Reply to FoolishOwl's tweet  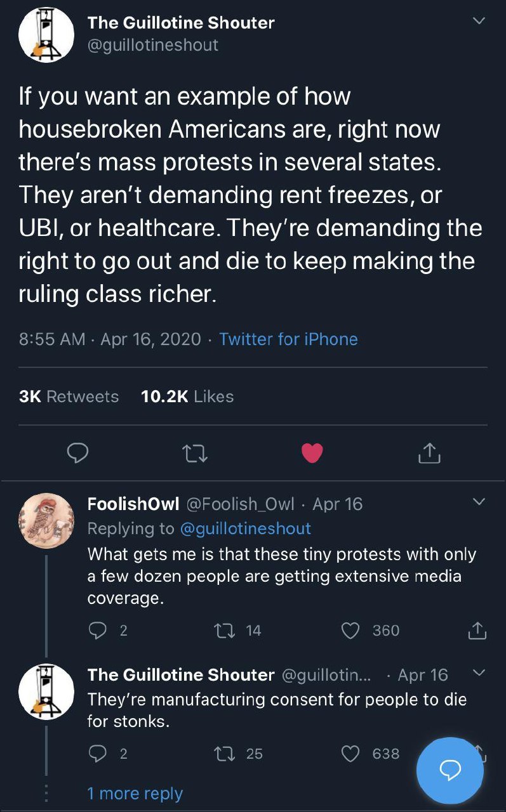[98, 630]
